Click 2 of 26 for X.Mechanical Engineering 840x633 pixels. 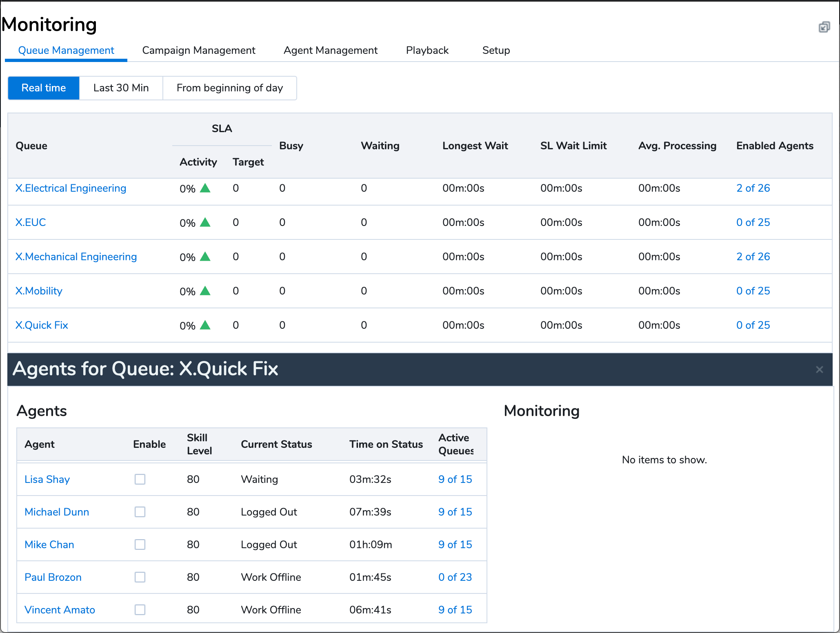753,257
